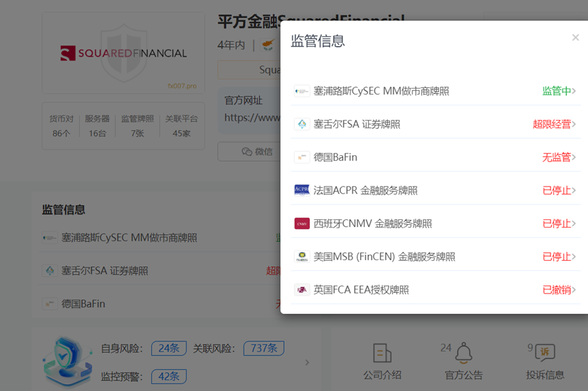Click the 微信 contact button

249,152
